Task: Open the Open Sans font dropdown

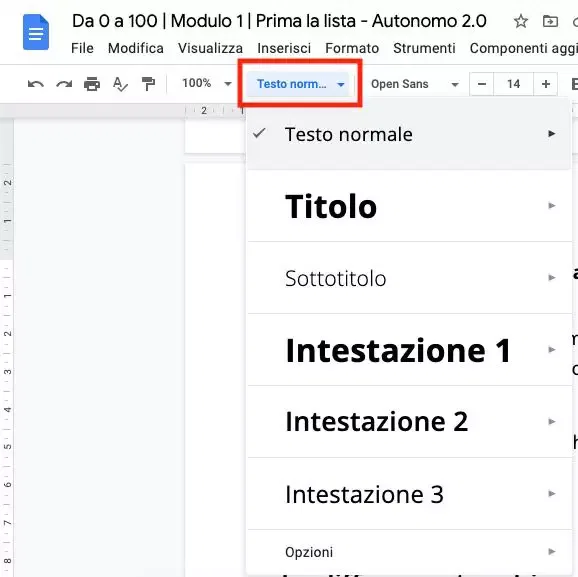Action: tap(414, 84)
